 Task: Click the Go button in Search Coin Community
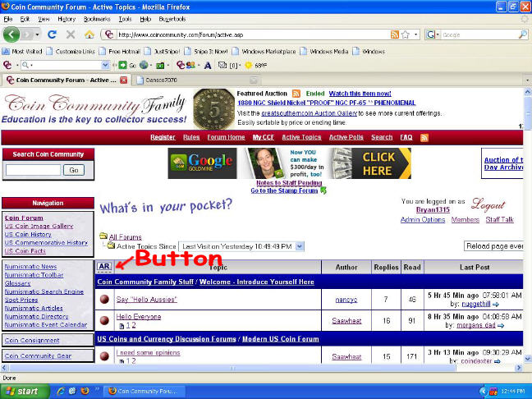74,170
